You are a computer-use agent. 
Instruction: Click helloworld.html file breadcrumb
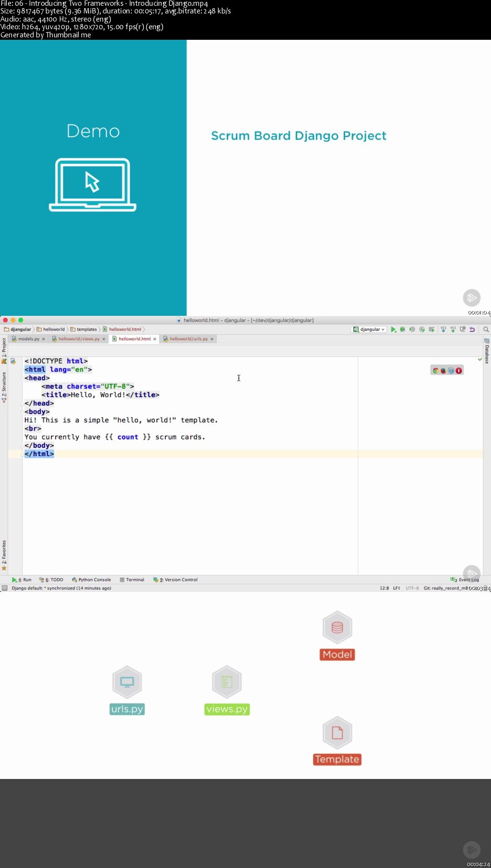[122, 329]
